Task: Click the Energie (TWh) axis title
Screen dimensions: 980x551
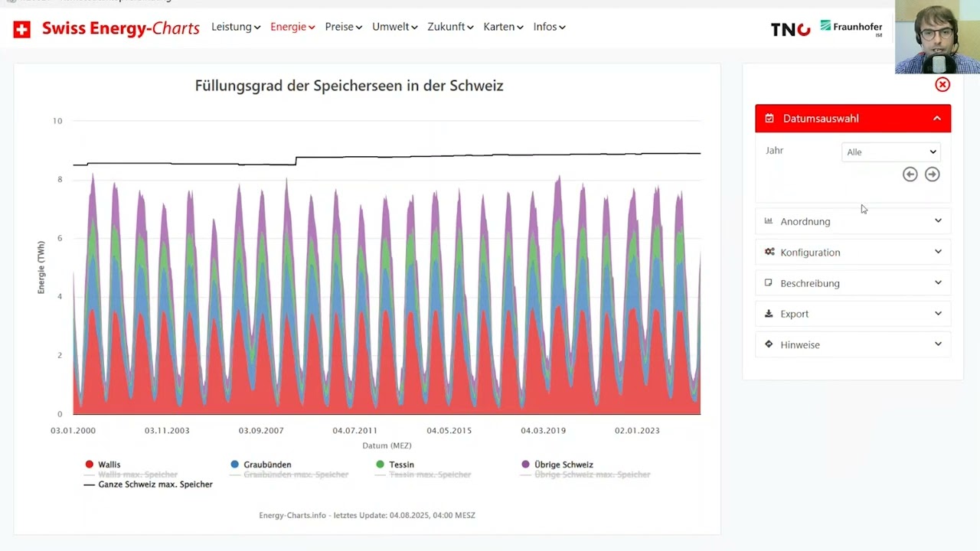Action: (41, 268)
